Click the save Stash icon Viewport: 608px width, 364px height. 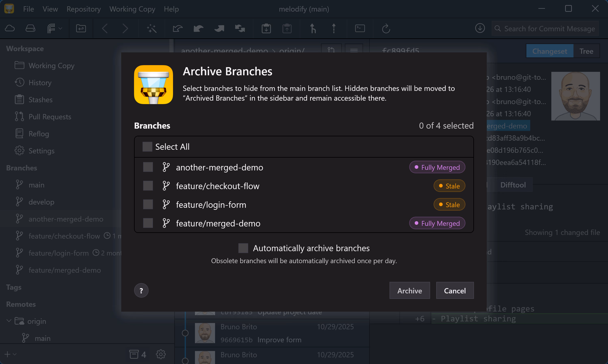click(266, 28)
